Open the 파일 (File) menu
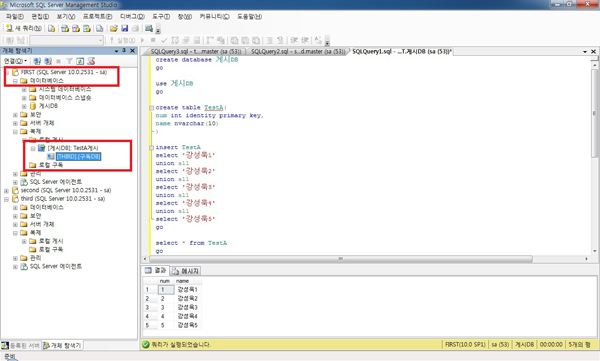Viewport: 600px width, 361px height. [x=15, y=16]
